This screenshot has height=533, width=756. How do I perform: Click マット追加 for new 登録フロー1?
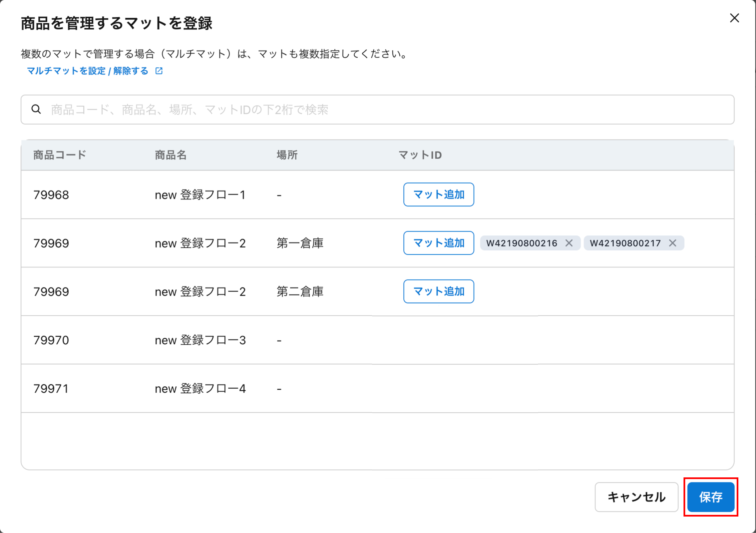[439, 194]
